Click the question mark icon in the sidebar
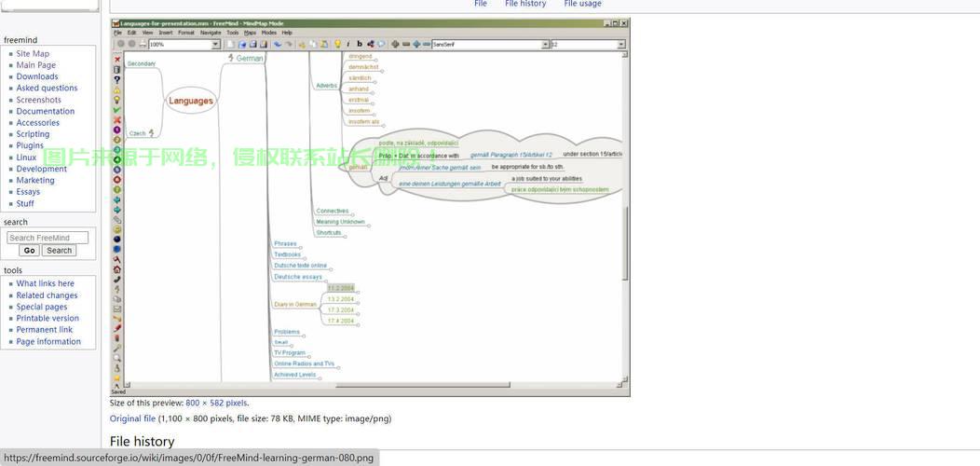 116,79
